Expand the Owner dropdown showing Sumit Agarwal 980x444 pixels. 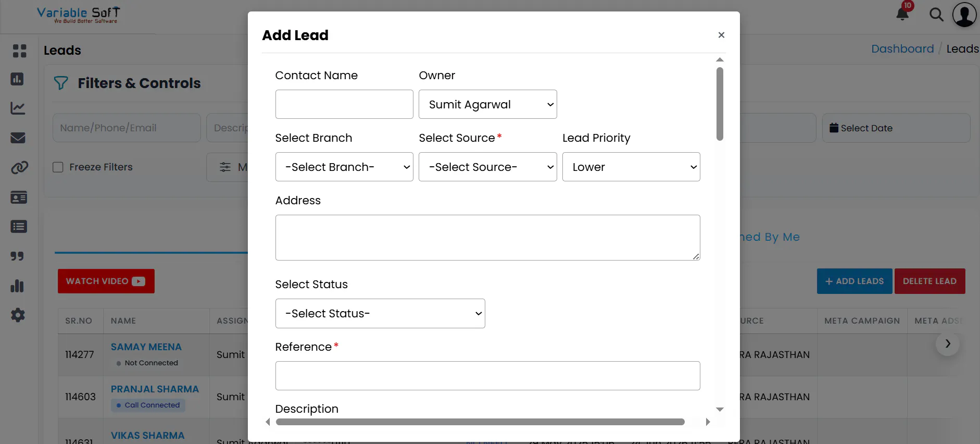point(488,104)
